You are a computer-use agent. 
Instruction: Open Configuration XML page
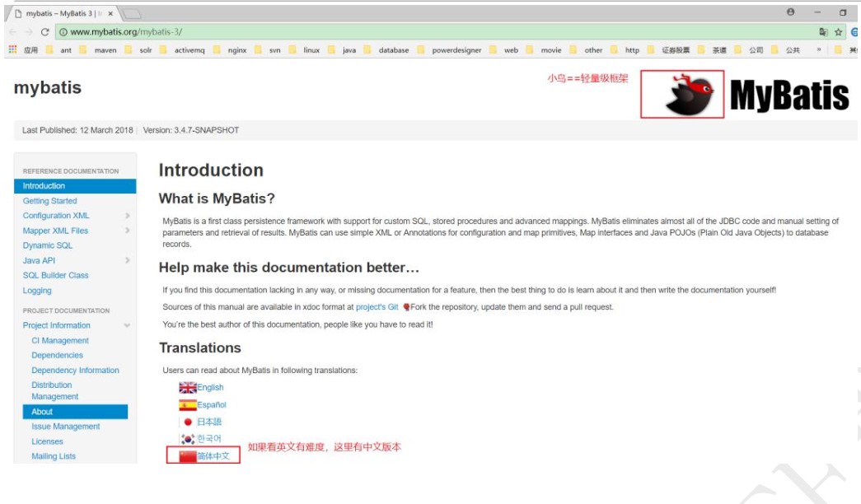click(x=56, y=216)
